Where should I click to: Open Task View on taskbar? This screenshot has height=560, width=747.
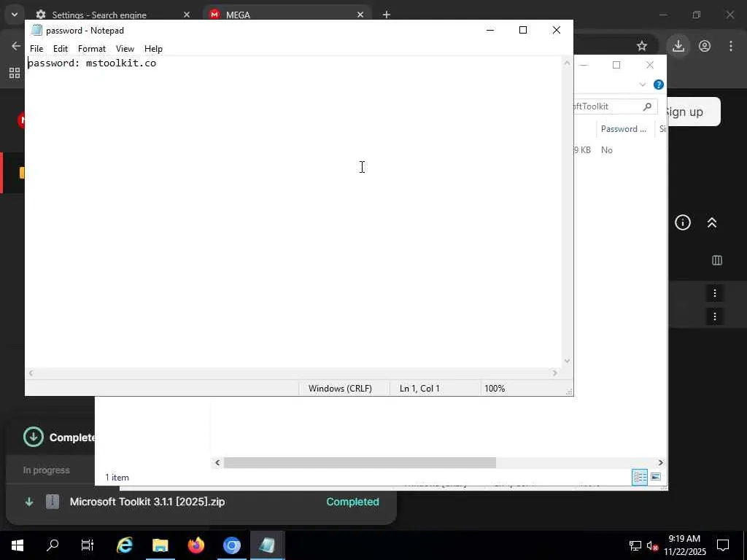click(88, 545)
